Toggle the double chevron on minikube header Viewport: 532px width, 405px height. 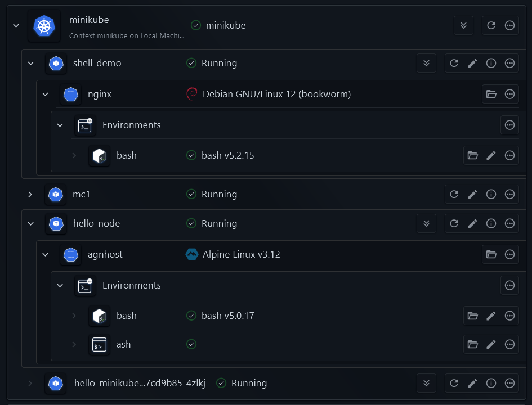pos(463,25)
